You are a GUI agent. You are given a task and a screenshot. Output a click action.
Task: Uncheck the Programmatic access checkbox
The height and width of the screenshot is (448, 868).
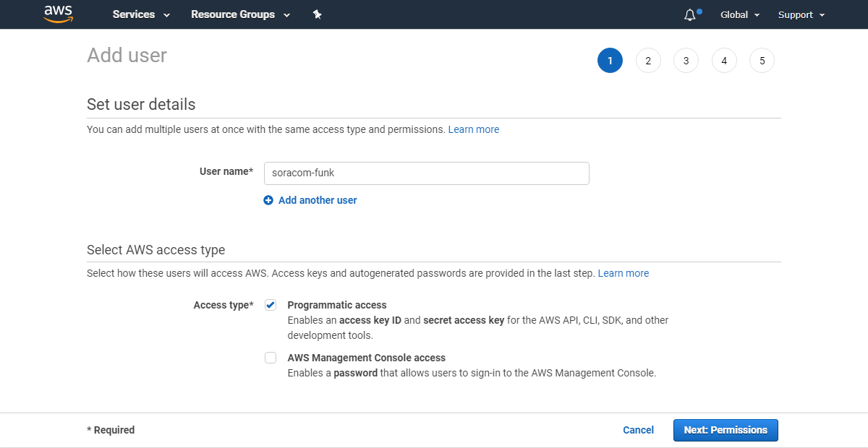coord(271,305)
